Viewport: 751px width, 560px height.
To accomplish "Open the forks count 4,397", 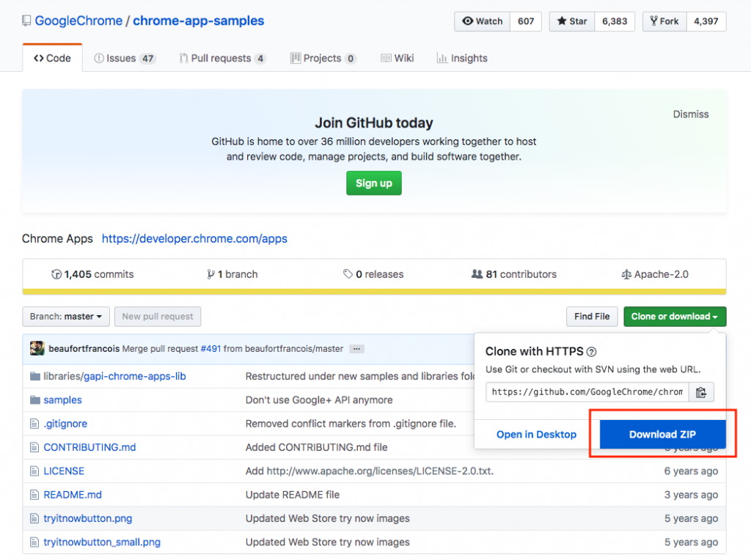I will (706, 21).
